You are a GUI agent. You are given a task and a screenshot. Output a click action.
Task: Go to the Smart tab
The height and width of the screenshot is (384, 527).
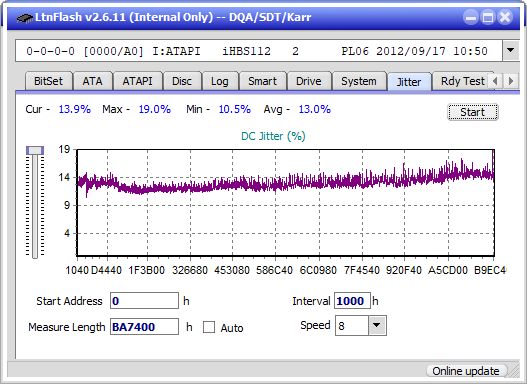pos(262,81)
